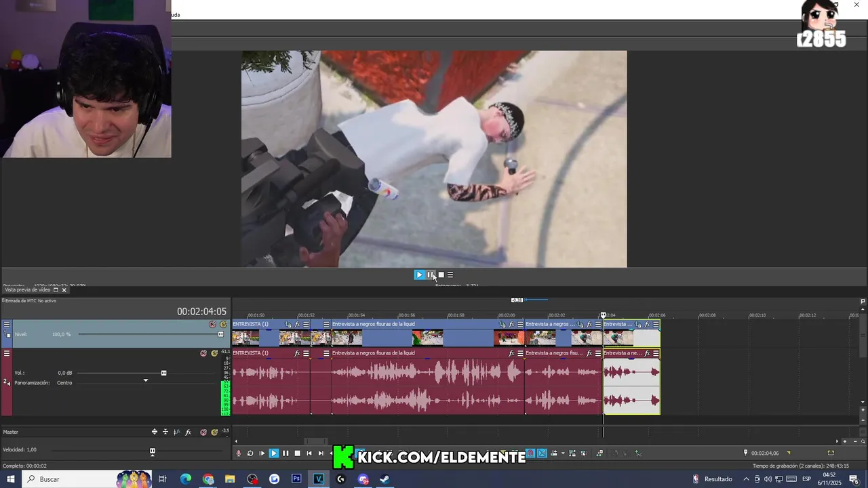Solo the Master bus

click(x=214, y=432)
